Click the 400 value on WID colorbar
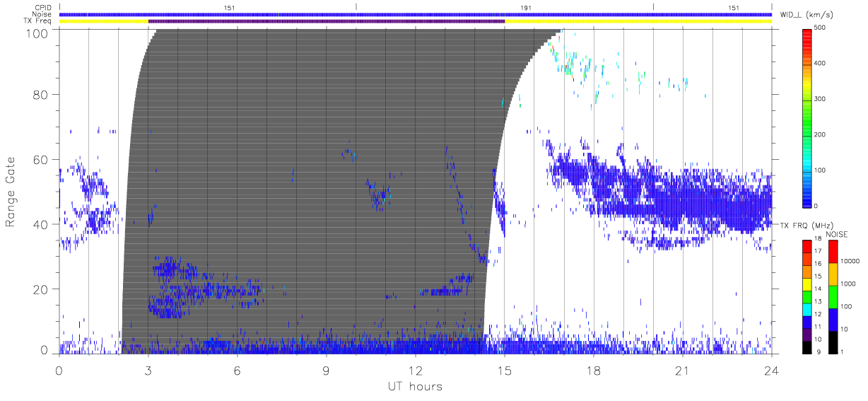This screenshot has height=401, width=868. click(820, 63)
